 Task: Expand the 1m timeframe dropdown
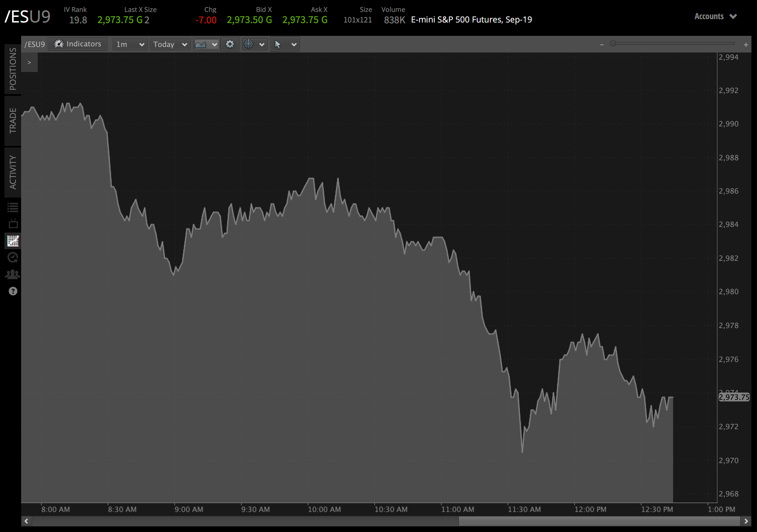pyautogui.click(x=130, y=44)
